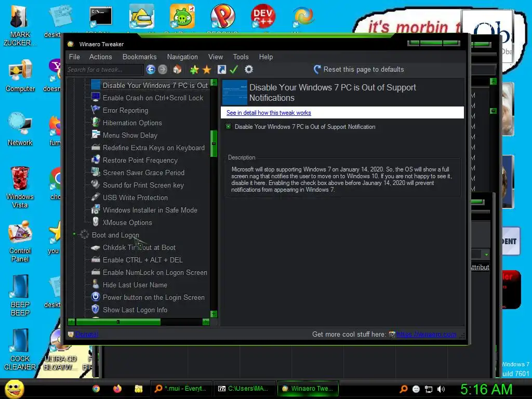Screen dimensions: 532x399
Task: Collapse the Boot and Logon tree node
Action: click(74, 234)
